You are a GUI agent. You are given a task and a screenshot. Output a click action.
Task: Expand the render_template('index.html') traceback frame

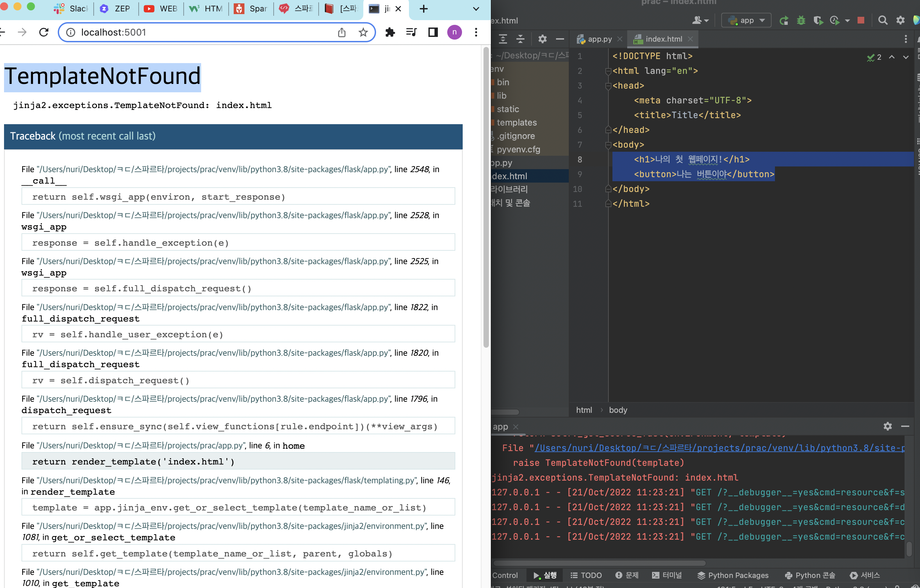pyautogui.click(x=238, y=461)
